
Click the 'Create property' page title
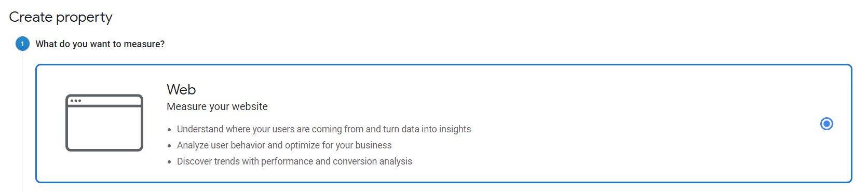(61, 17)
